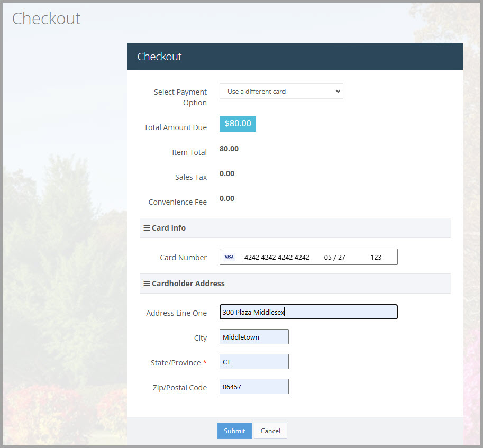Click the Convenience Fee value 0.00

pos(227,198)
